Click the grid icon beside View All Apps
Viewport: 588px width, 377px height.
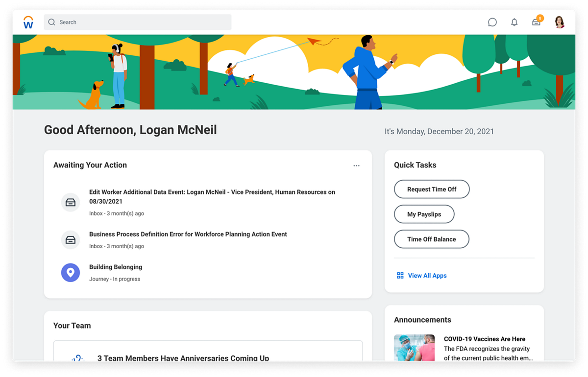399,275
